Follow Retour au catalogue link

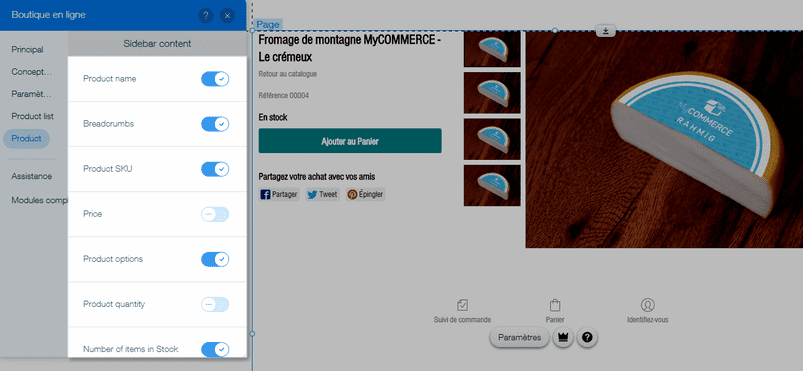(288, 74)
